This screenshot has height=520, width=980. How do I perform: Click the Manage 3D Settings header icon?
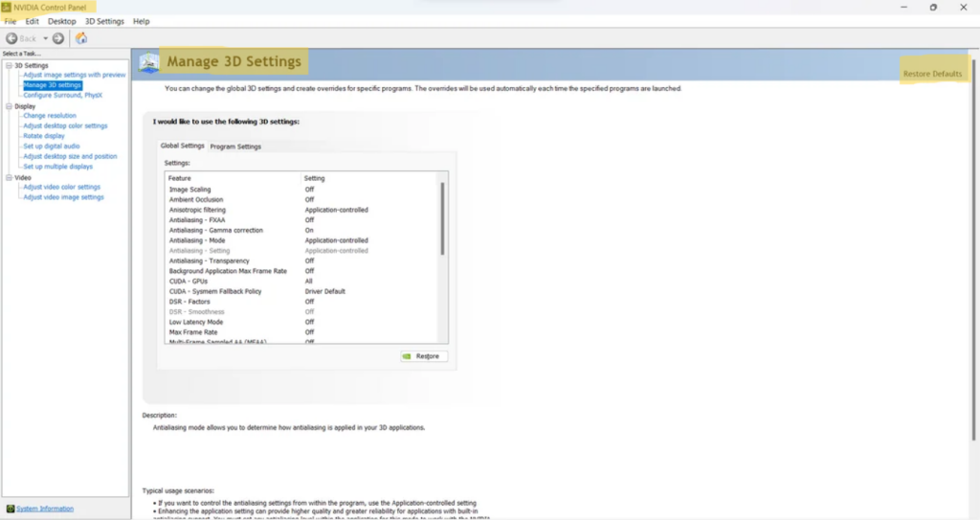click(148, 62)
